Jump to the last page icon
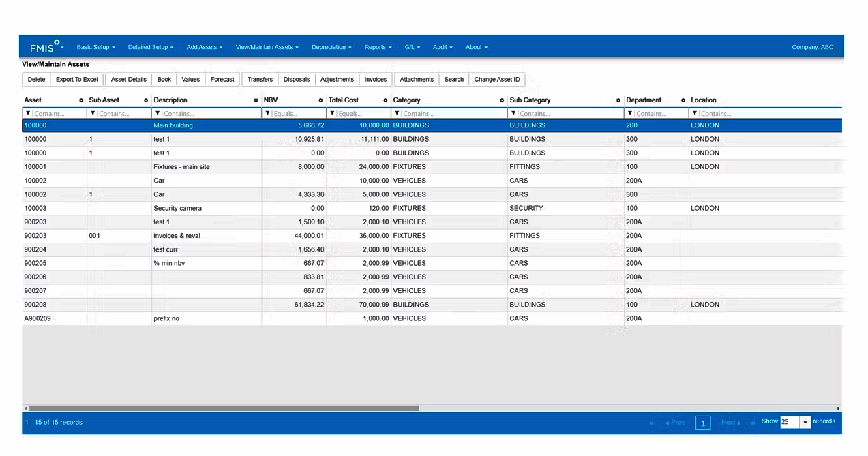This screenshot has width=868, height=456. click(x=752, y=423)
